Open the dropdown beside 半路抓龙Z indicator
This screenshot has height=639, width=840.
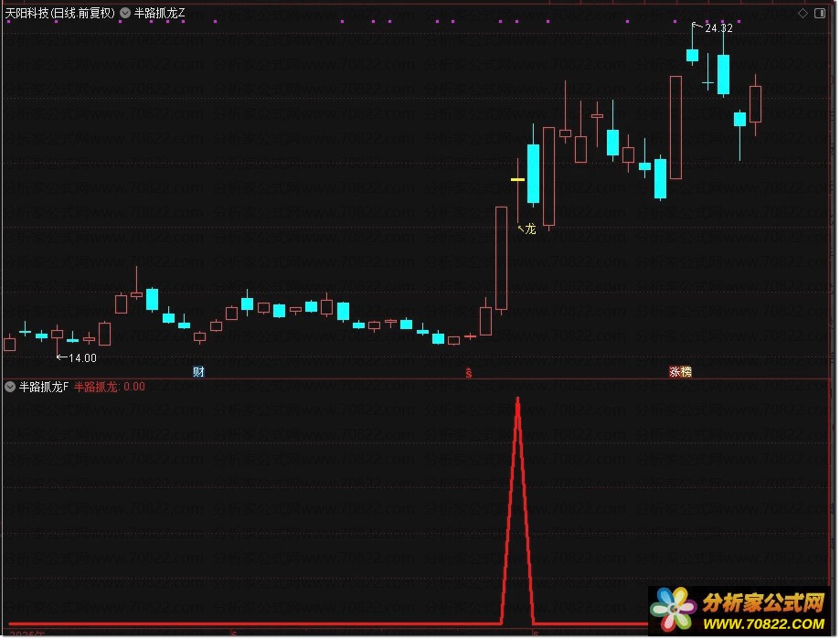pos(125,13)
